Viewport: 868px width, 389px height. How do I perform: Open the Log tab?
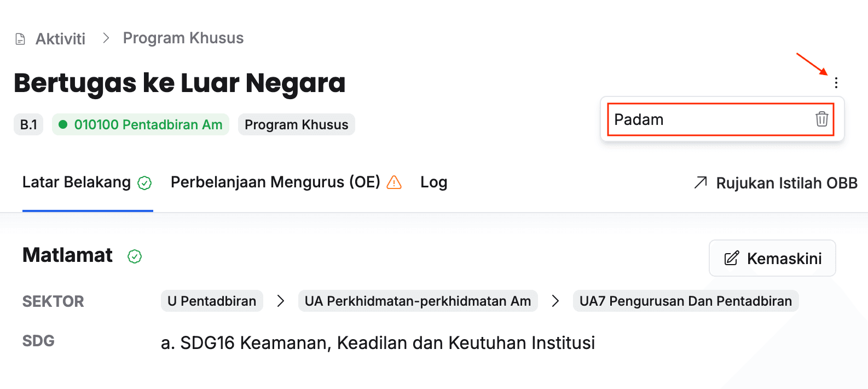pyautogui.click(x=433, y=182)
